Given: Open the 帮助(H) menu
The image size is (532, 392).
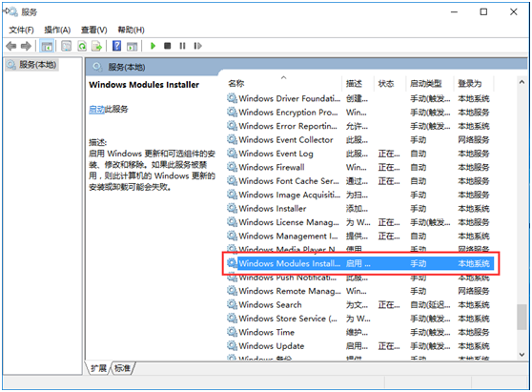Looking at the screenshot, I should pos(131,30).
